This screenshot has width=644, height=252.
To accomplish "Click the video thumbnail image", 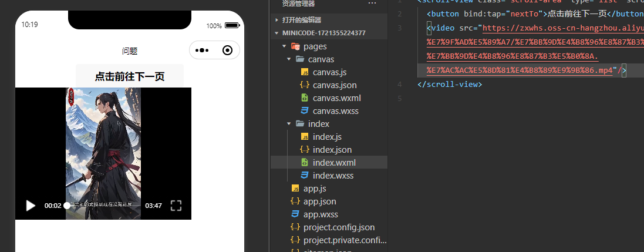I will pyautogui.click(x=103, y=153).
